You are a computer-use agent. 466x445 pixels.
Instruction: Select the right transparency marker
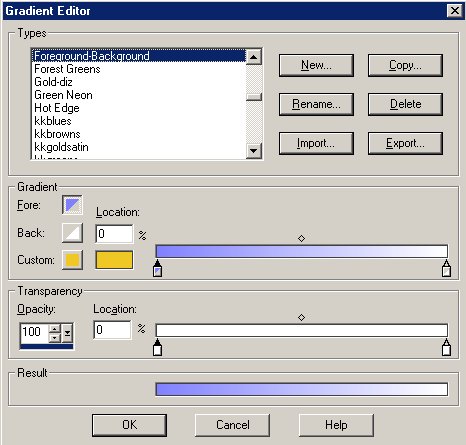(446, 347)
